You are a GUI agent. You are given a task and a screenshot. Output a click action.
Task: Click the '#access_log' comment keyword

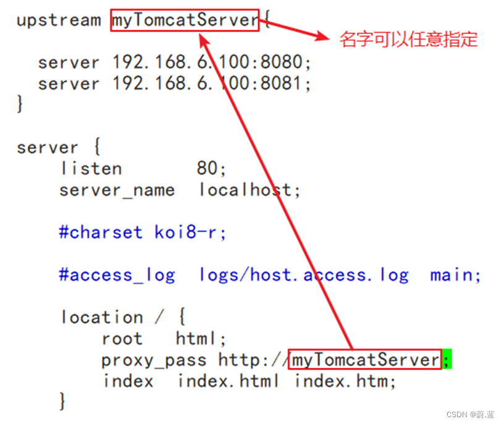(x=117, y=276)
